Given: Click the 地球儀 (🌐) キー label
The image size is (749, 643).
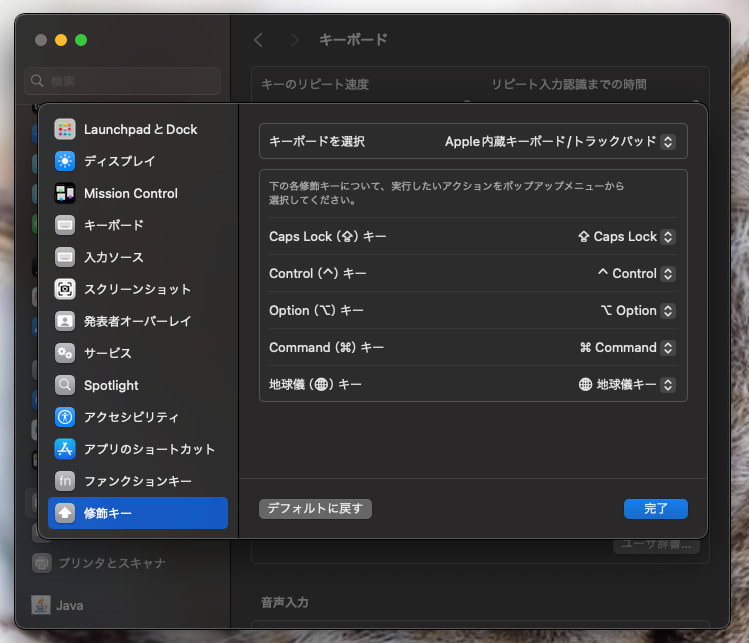Looking at the screenshot, I should (315, 385).
